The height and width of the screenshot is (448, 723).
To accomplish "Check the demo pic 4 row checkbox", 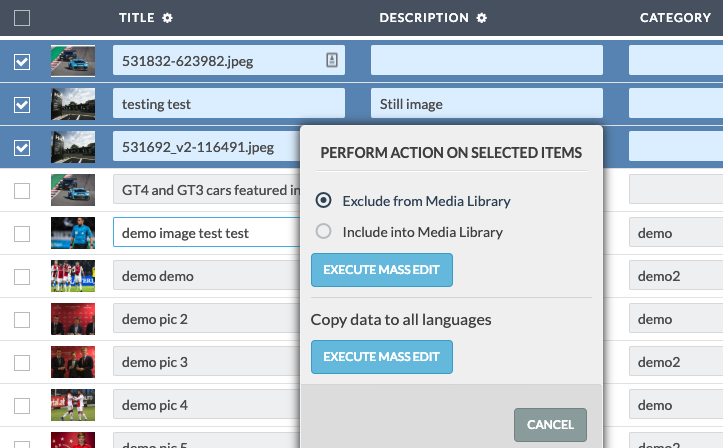I will point(22,406).
